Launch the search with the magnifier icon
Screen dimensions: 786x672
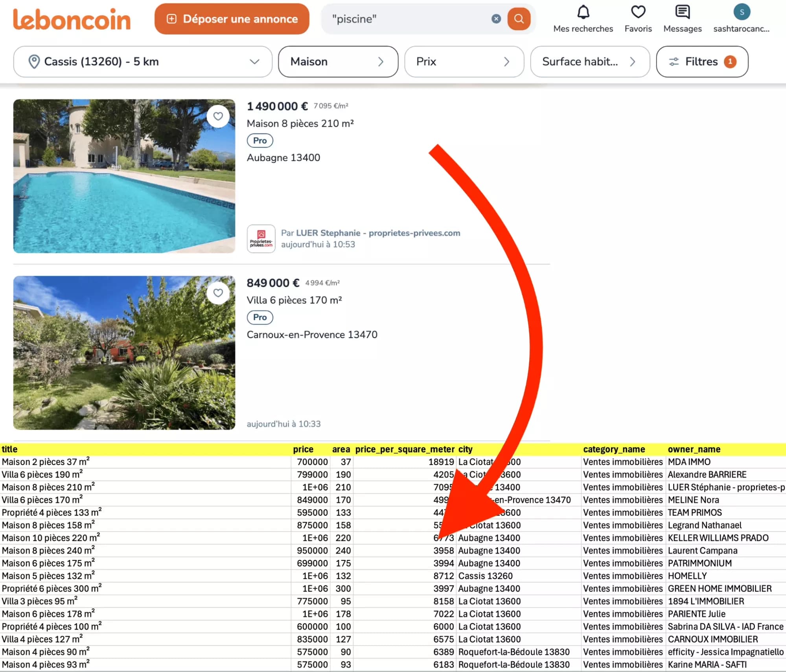[x=519, y=18]
